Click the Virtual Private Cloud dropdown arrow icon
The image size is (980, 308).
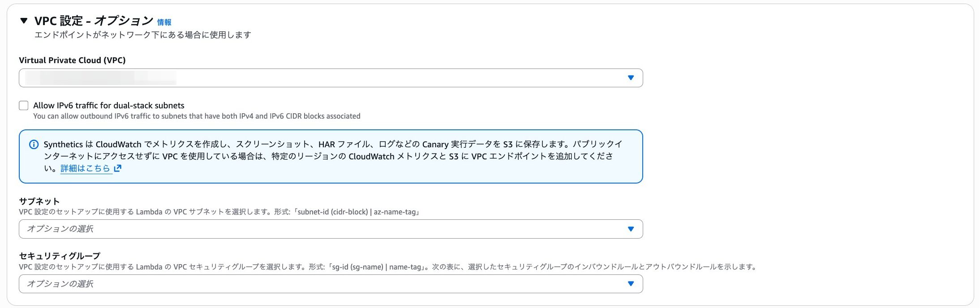pyautogui.click(x=631, y=78)
